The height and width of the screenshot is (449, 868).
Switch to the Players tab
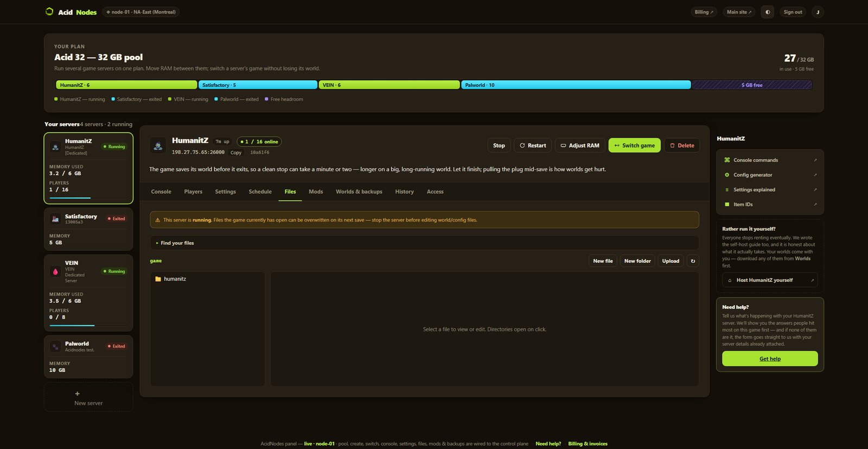click(193, 192)
